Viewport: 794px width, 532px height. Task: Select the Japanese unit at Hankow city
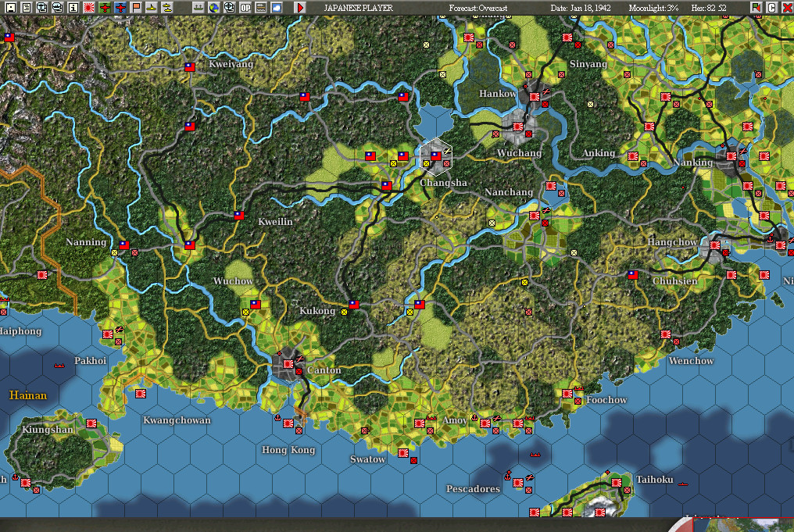pyautogui.click(x=535, y=97)
